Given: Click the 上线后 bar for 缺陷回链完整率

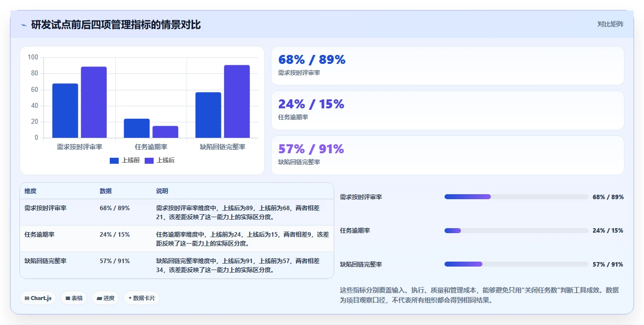Looking at the screenshot, I should pyautogui.click(x=237, y=101).
